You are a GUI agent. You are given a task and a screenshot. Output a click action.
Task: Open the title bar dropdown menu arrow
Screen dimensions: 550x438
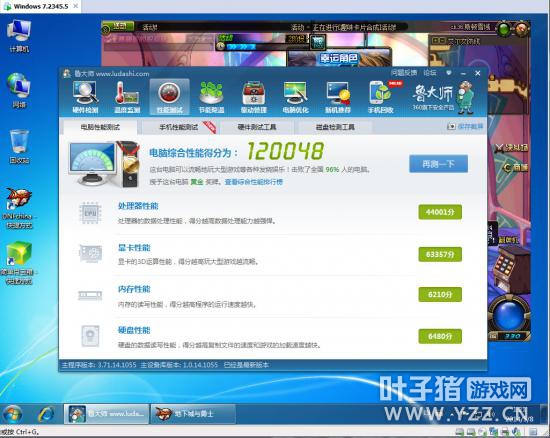tap(449, 73)
